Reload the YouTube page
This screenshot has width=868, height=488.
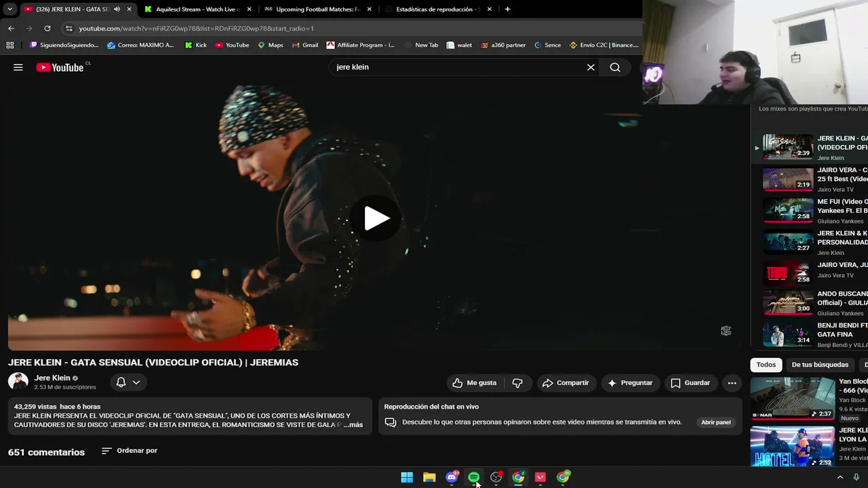pyautogui.click(x=47, y=28)
